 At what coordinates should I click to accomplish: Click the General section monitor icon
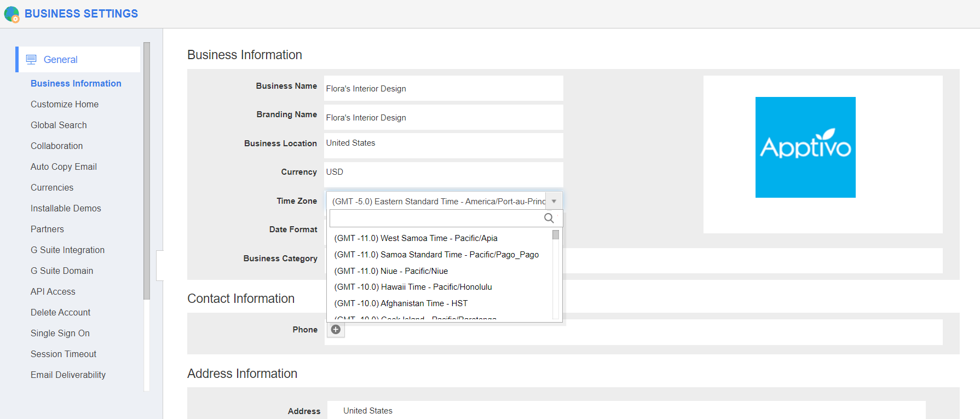(31, 59)
